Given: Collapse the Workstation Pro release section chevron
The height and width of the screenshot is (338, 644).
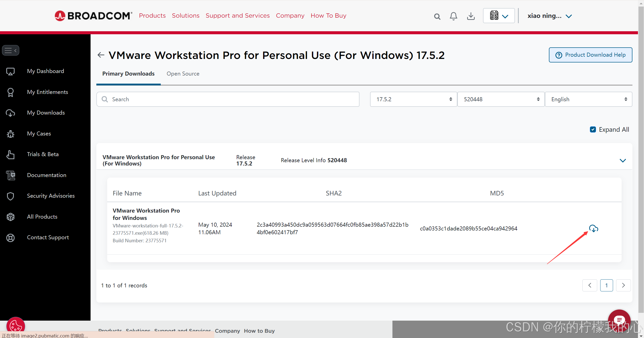Looking at the screenshot, I should tap(623, 160).
